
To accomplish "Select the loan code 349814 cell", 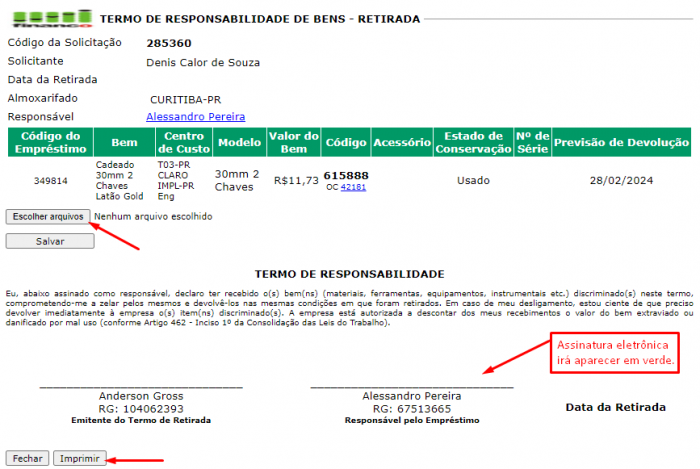I will coord(50,181).
